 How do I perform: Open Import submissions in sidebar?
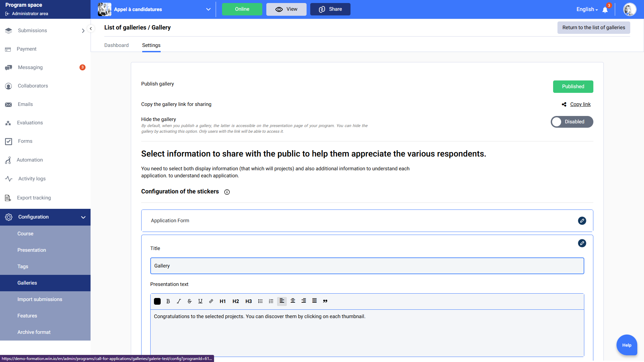point(40,299)
